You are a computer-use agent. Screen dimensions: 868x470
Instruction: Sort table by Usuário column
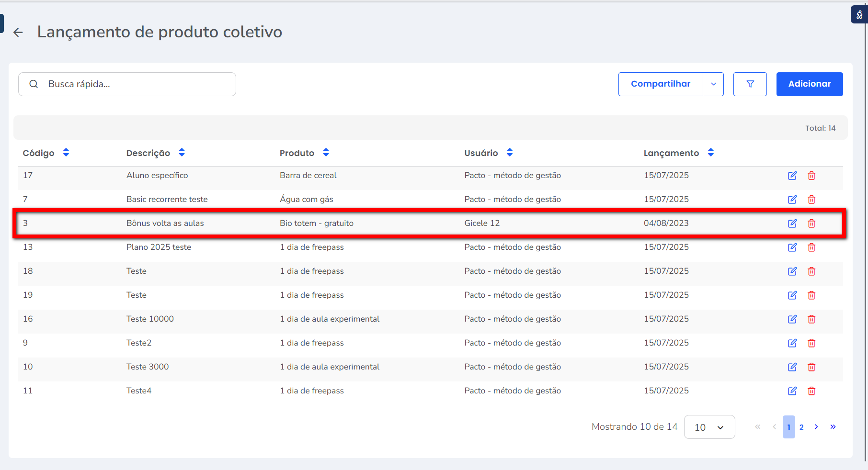pos(510,153)
